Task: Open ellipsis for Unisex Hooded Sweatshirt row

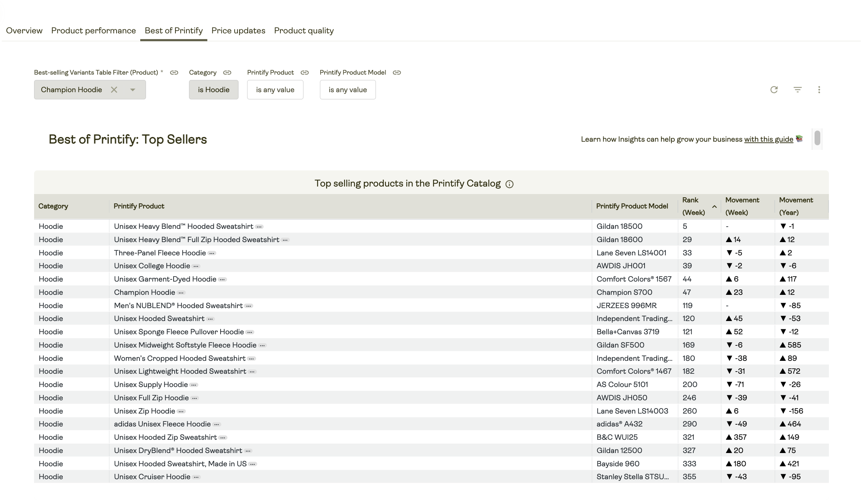Action: point(211,319)
